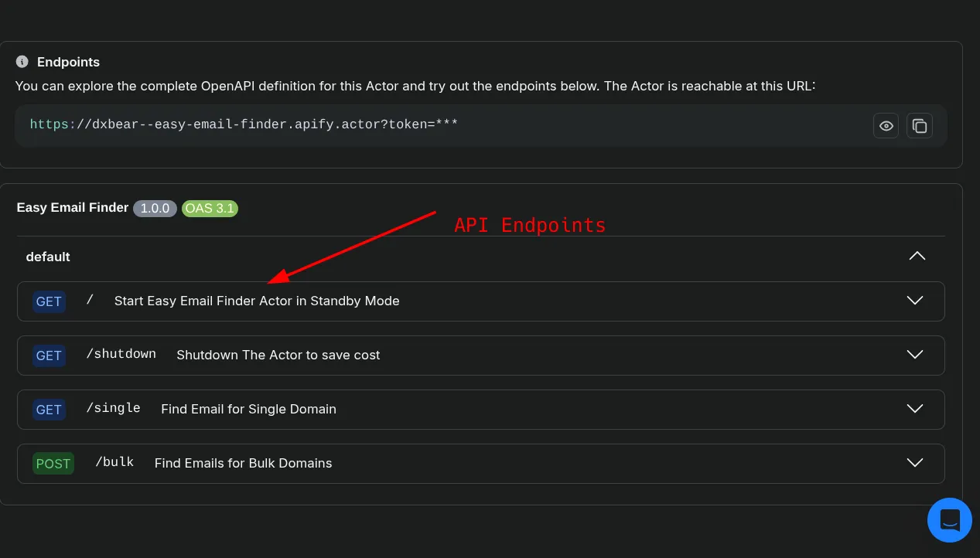
Task: Click the Easy Email Finder title
Action: (x=72, y=207)
